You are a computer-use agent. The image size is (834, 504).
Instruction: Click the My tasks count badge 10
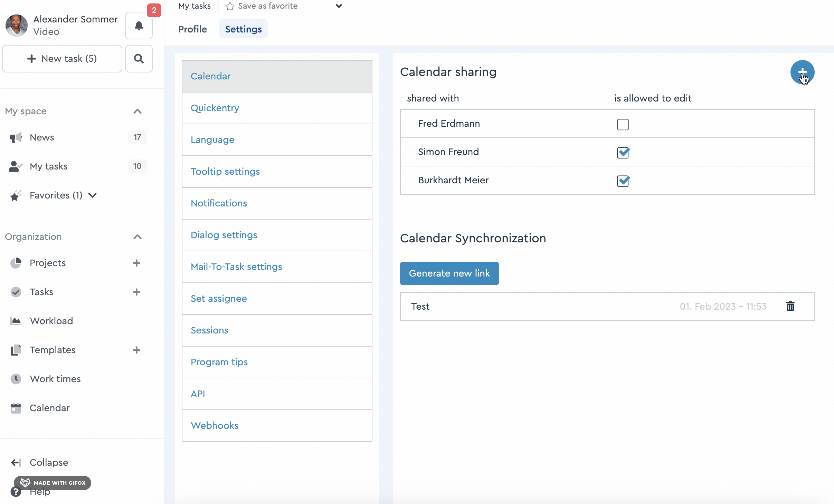click(137, 166)
